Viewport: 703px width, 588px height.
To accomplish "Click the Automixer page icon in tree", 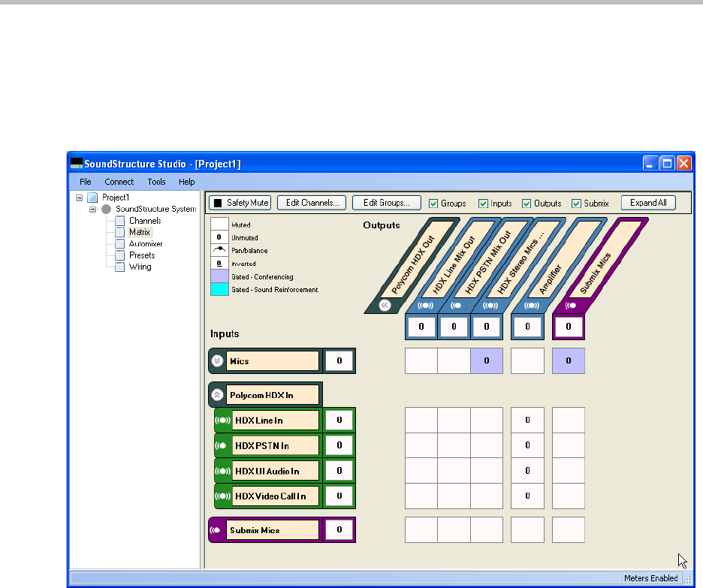I will (x=119, y=244).
